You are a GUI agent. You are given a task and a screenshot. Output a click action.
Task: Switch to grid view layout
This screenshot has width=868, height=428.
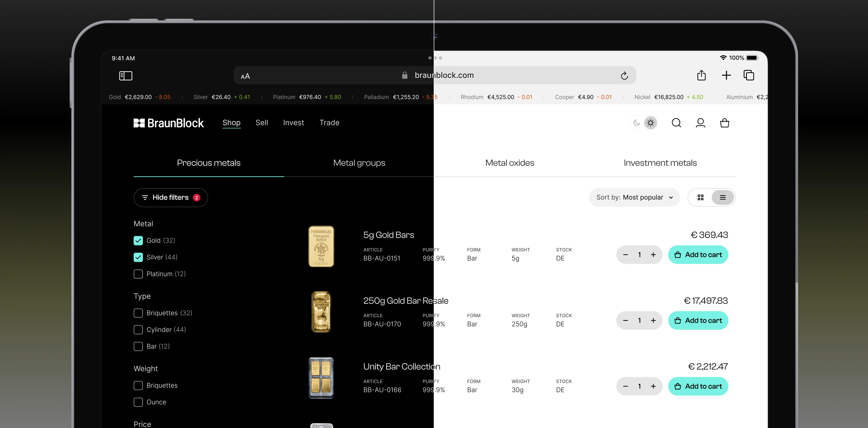(701, 197)
